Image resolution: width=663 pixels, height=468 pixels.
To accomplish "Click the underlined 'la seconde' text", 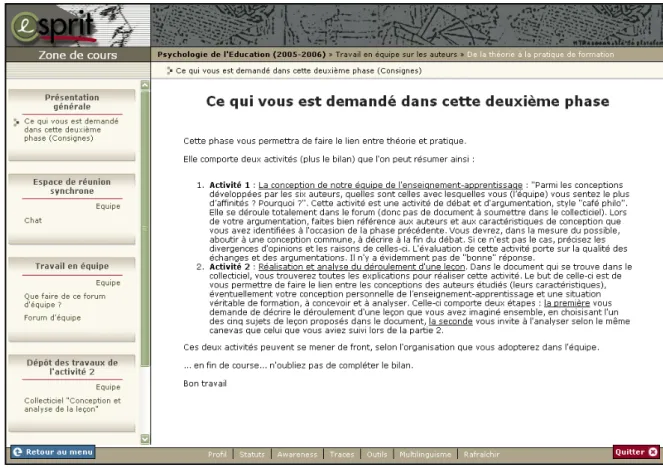I will pos(450,321).
